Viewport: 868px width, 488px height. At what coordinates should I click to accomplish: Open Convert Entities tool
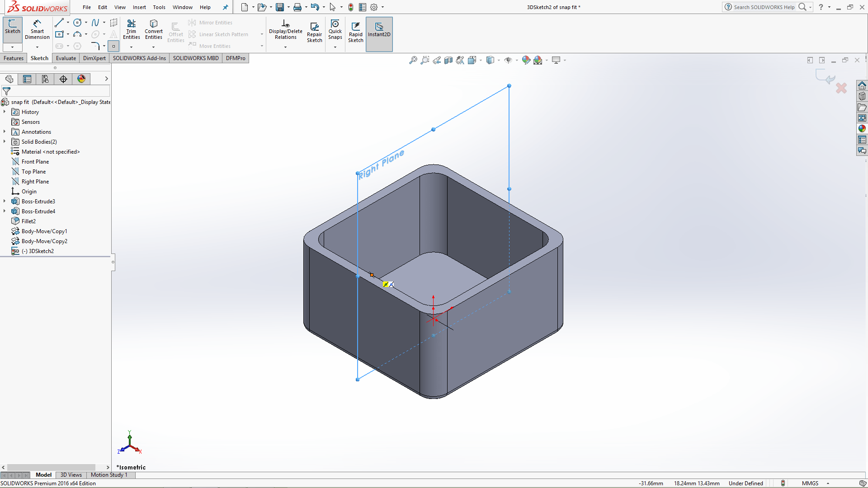pyautogui.click(x=154, y=29)
